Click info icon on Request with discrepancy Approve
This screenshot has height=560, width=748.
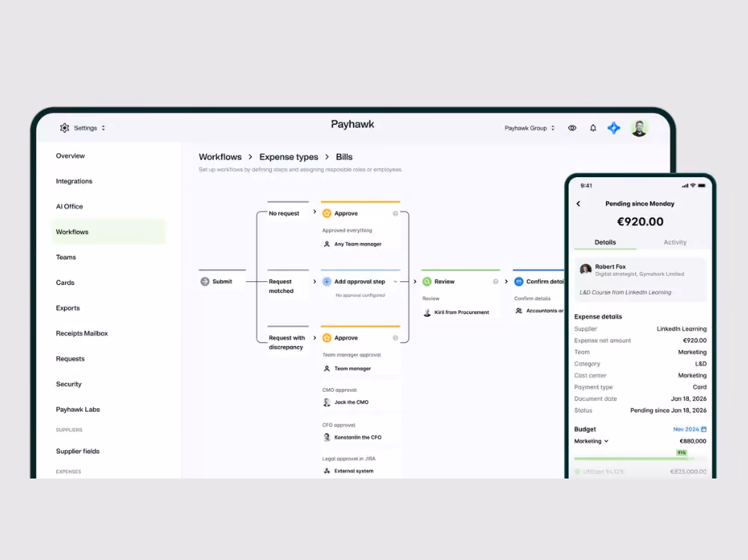tap(396, 338)
